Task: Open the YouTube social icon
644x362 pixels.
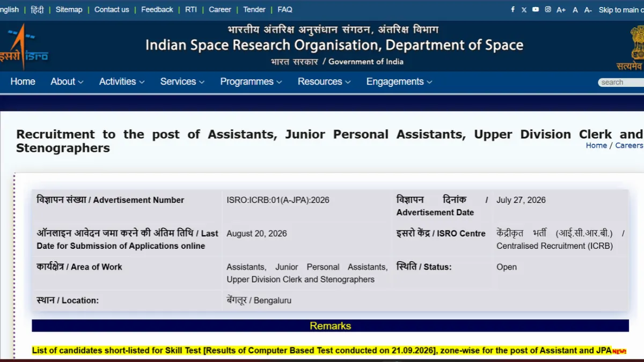Action: pos(536,10)
